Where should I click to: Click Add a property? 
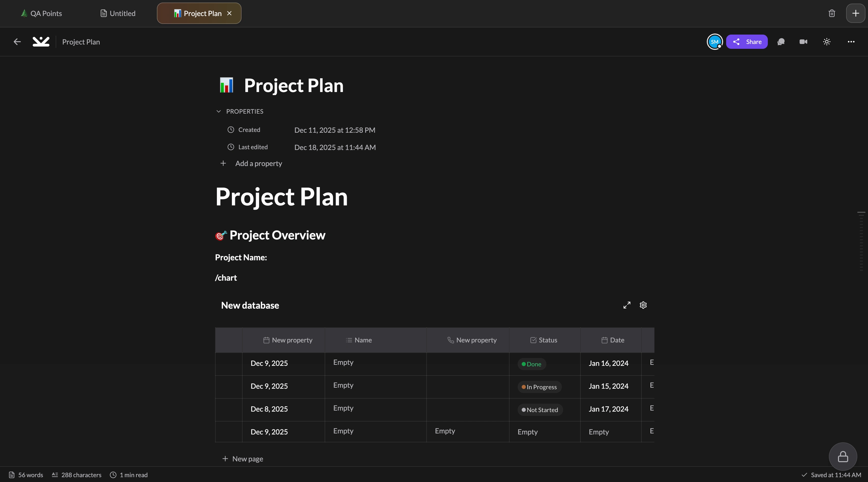[258, 164]
